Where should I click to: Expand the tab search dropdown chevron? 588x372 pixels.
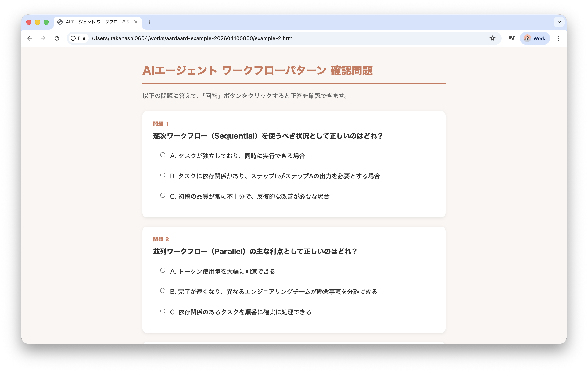[559, 22]
